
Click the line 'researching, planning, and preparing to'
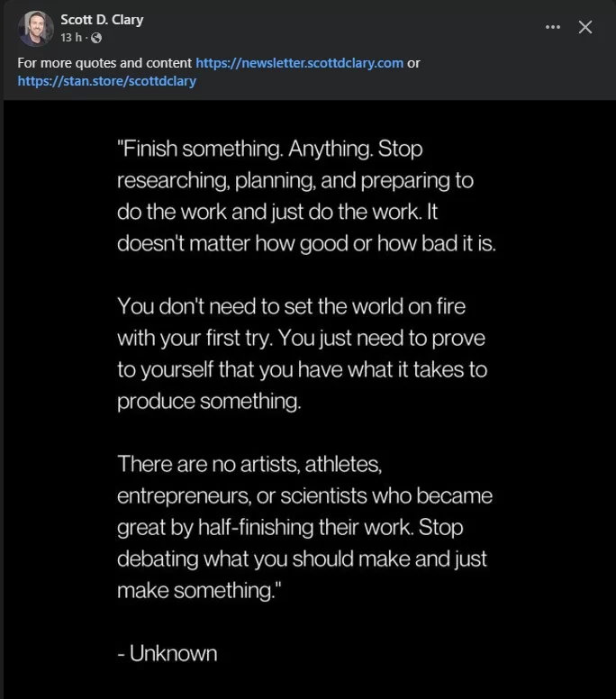295,180
